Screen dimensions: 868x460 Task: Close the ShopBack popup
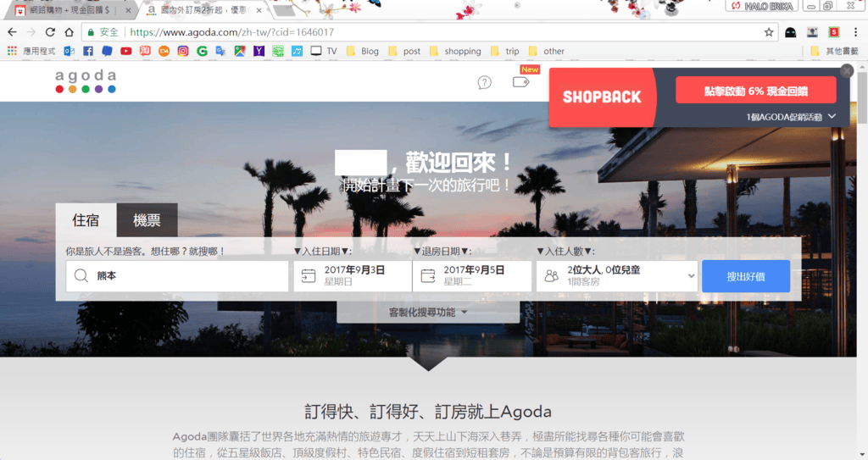point(846,72)
